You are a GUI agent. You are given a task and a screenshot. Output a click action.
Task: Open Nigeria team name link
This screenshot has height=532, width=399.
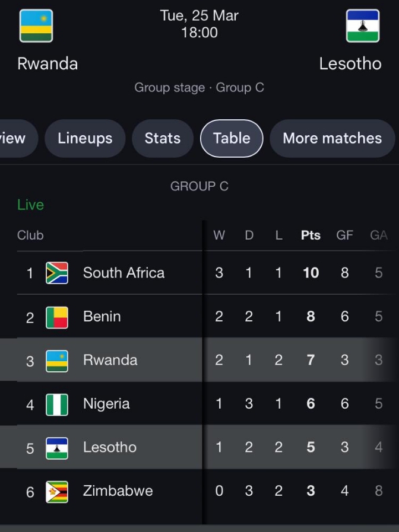coord(107,404)
